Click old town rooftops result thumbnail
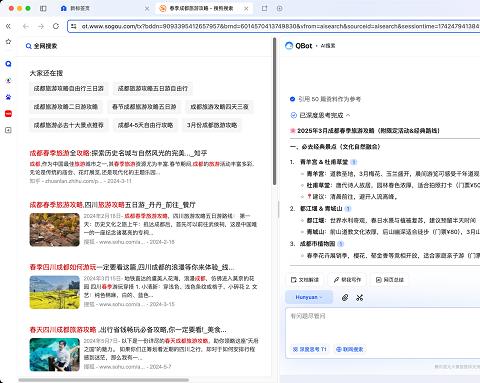This screenshot has height=383, width=480. 55,230
